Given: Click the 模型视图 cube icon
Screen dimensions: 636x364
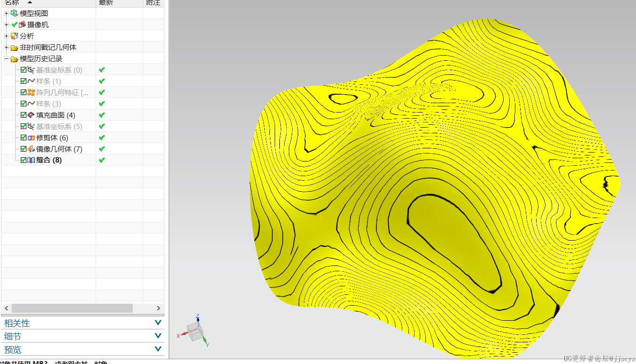Looking at the screenshot, I should pyautogui.click(x=14, y=13).
